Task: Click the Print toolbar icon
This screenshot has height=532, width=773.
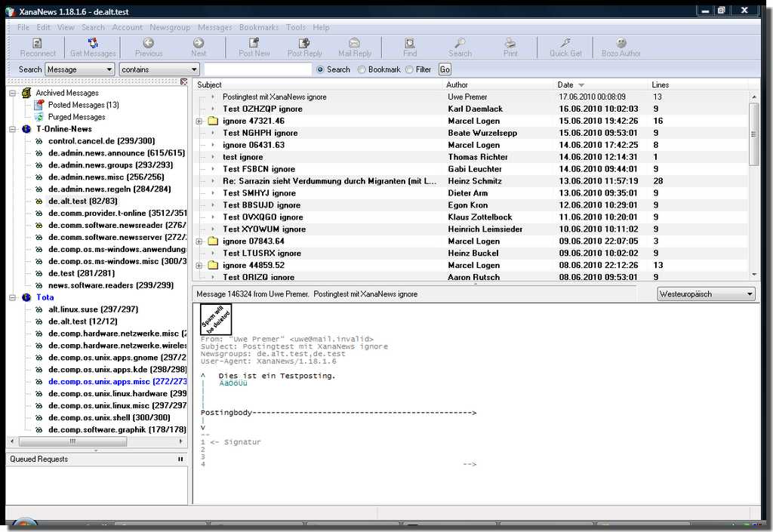Action: (510, 44)
